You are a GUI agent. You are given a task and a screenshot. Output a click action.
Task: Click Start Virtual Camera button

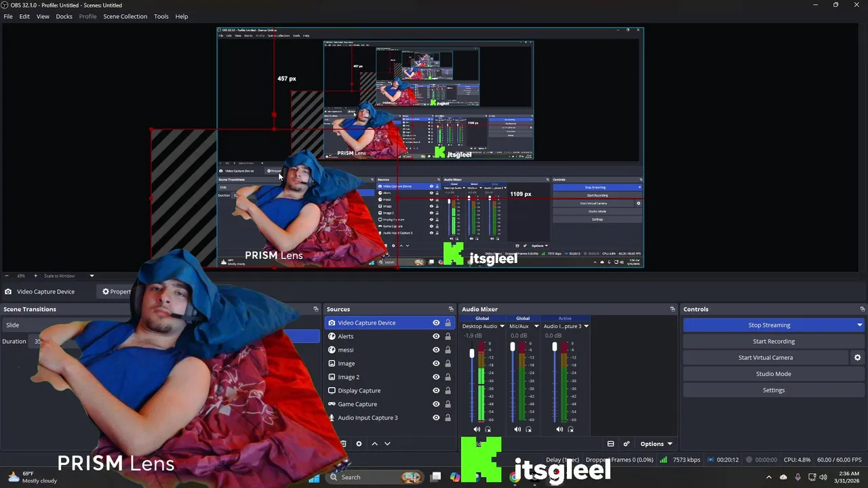point(766,358)
